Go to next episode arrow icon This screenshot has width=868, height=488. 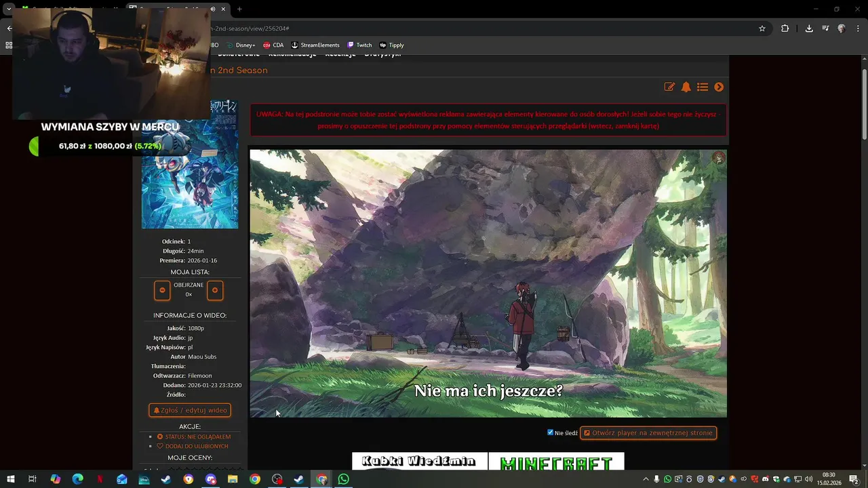point(719,87)
